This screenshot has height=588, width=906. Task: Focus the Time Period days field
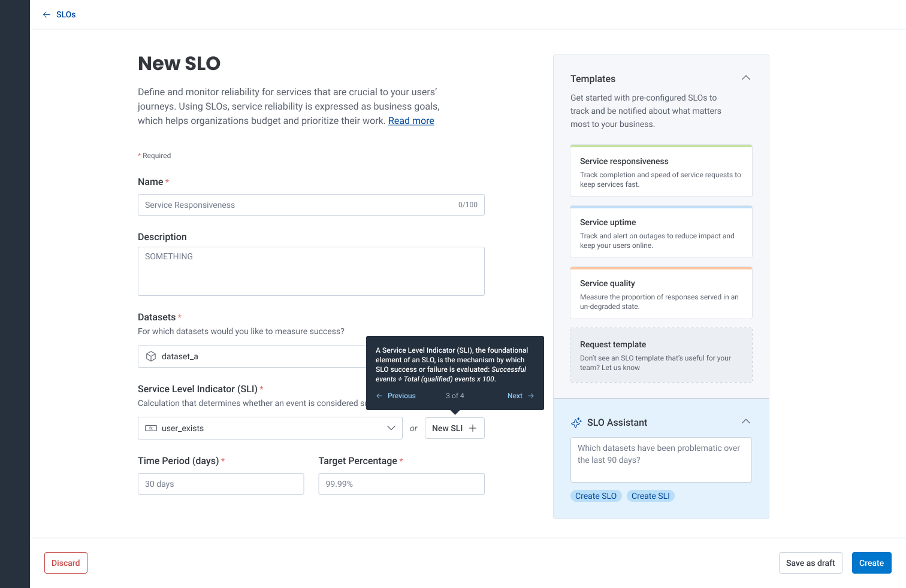[221, 484]
